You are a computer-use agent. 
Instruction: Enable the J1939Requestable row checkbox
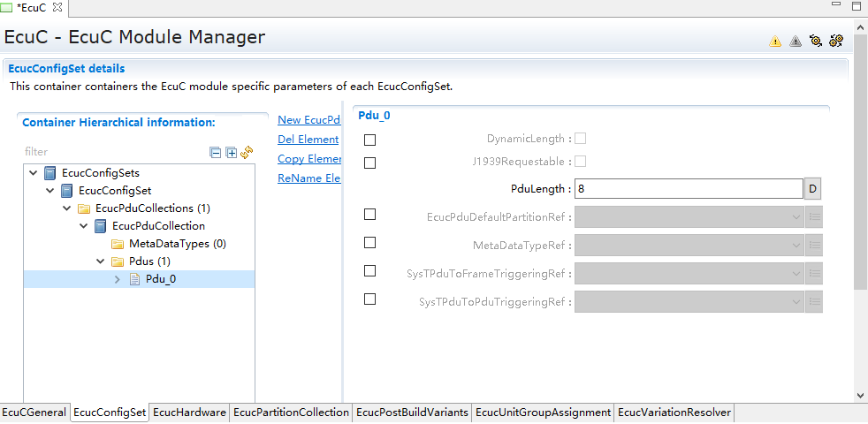click(x=369, y=163)
